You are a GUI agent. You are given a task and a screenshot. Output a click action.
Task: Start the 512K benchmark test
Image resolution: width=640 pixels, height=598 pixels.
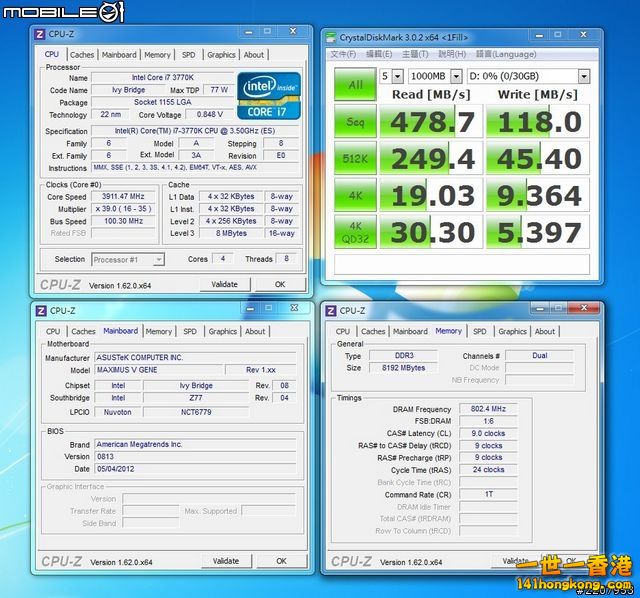[355, 158]
